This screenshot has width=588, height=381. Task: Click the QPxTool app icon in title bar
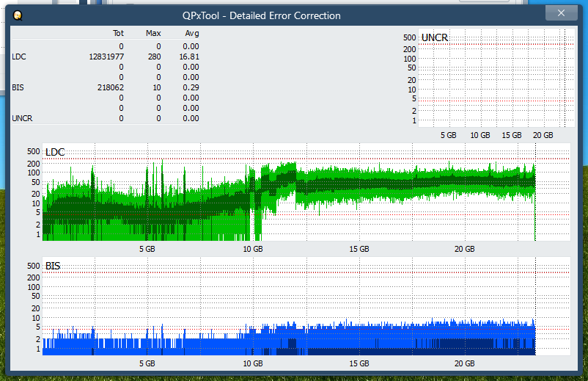(18, 15)
